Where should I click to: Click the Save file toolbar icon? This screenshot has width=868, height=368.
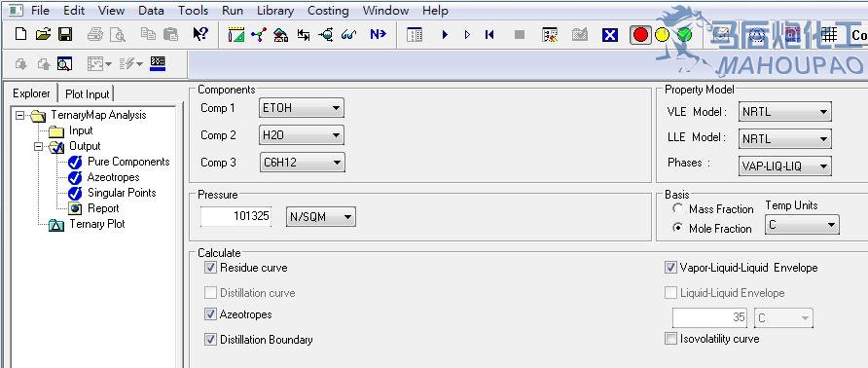coord(65,34)
